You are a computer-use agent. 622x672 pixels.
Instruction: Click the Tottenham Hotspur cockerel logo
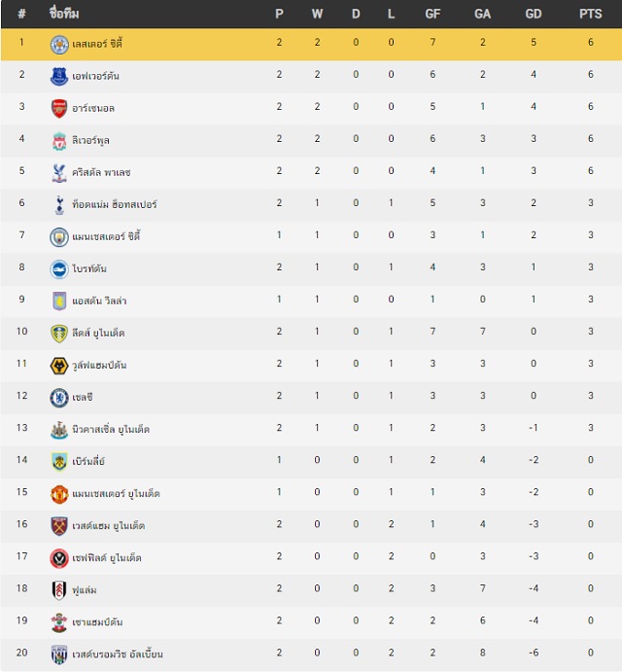[59, 205]
